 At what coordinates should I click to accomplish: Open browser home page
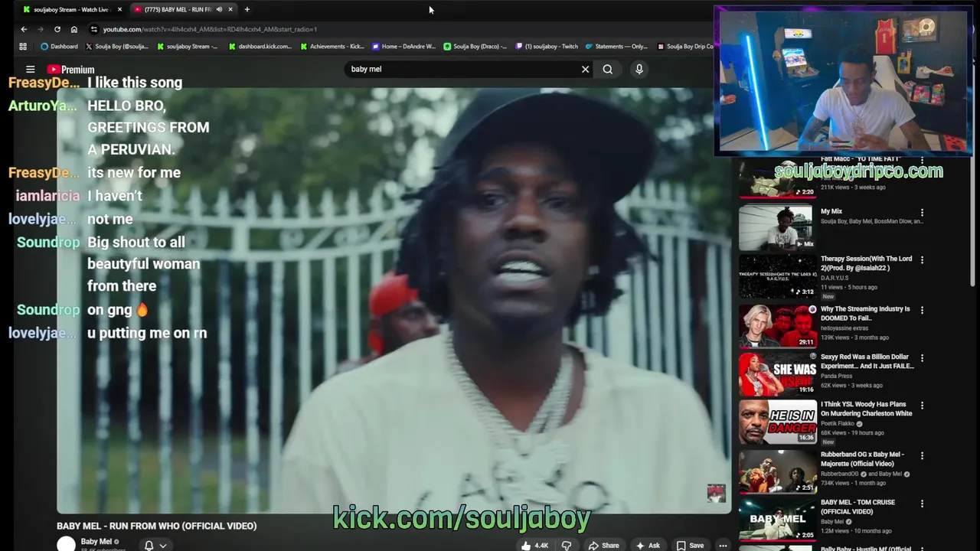[x=73, y=29]
